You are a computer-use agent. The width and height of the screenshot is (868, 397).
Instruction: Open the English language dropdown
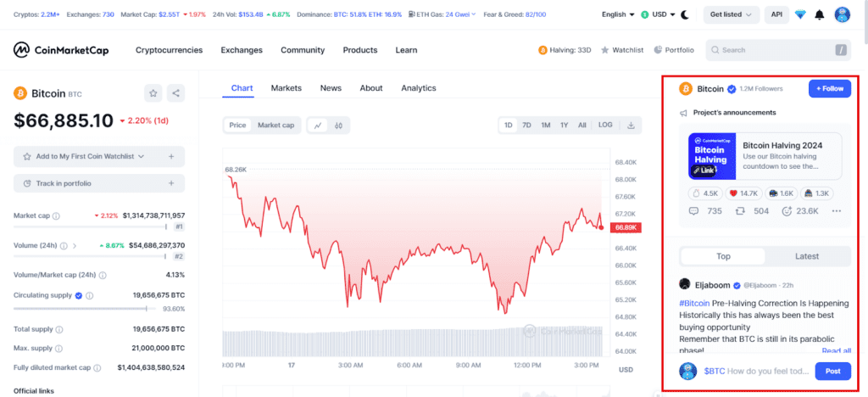coord(618,14)
